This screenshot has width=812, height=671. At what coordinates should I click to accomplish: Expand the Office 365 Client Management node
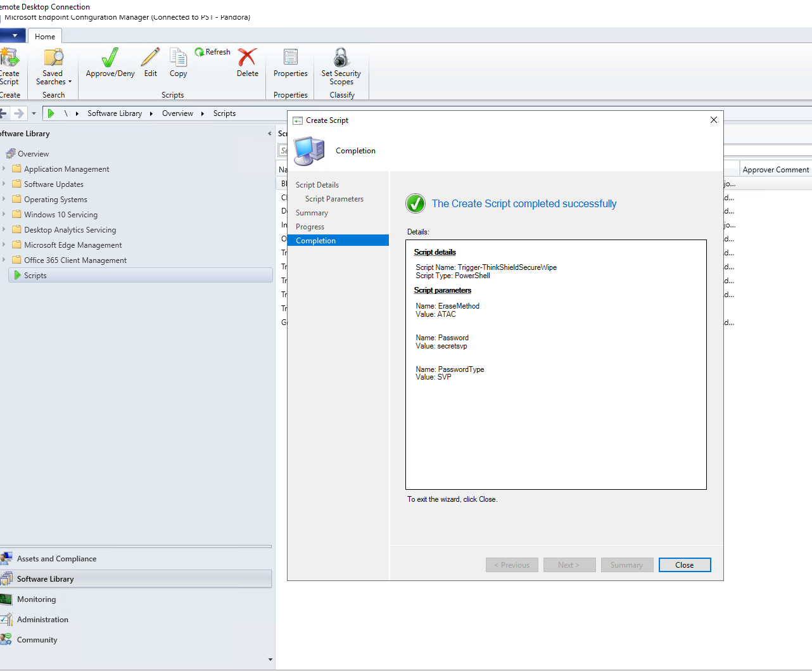4,260
